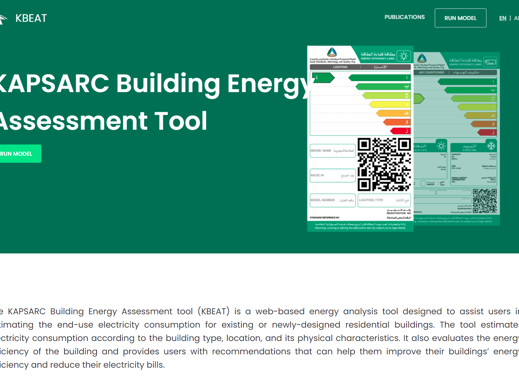
Task: Click the top green rating bar on lighting label
Action: tap(380, 78)
